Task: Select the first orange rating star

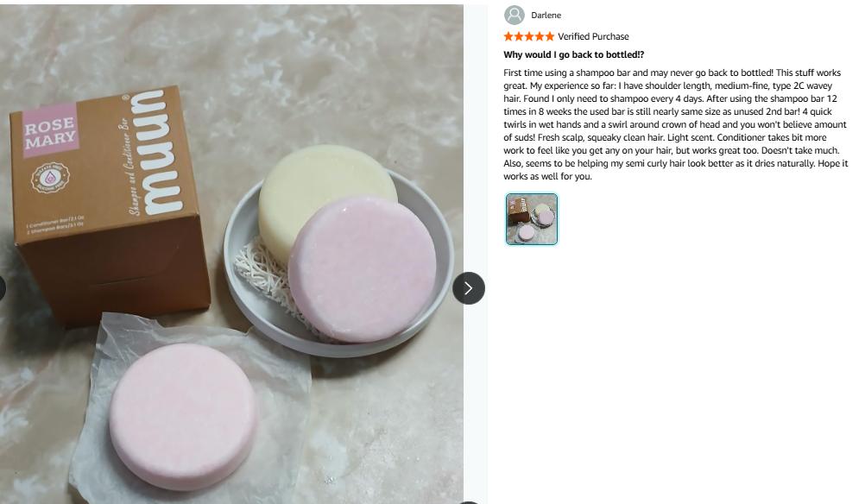Action: click(508, 36)
